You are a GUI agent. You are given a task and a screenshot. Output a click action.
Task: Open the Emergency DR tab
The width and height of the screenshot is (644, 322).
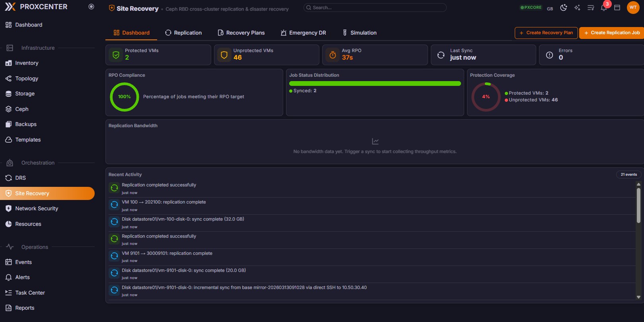coord(303,33)
